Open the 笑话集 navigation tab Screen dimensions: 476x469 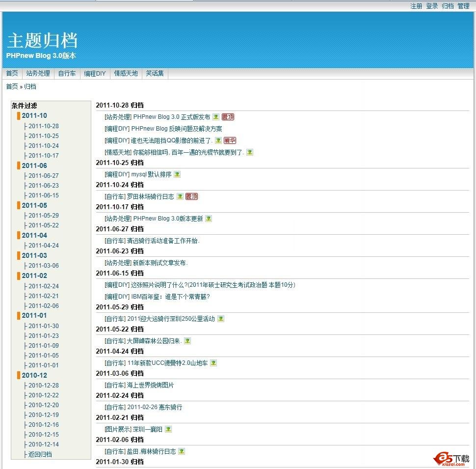point(155,73)
